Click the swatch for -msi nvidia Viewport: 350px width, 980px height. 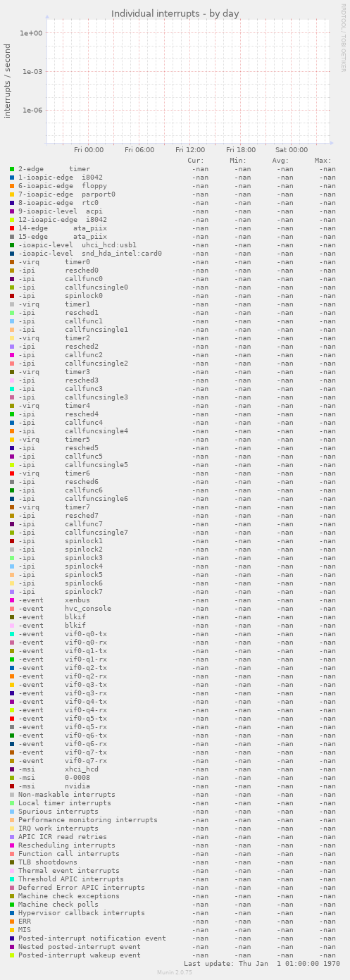(12, 786)
